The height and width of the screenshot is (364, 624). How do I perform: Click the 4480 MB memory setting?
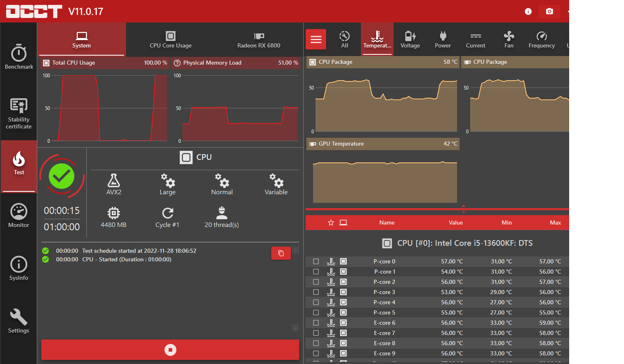click(x=113, y=217)
